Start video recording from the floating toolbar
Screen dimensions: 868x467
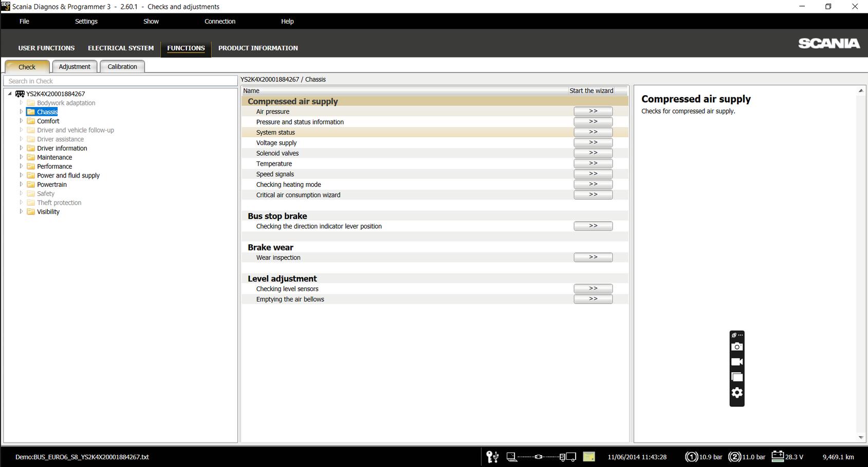[737, 362]
